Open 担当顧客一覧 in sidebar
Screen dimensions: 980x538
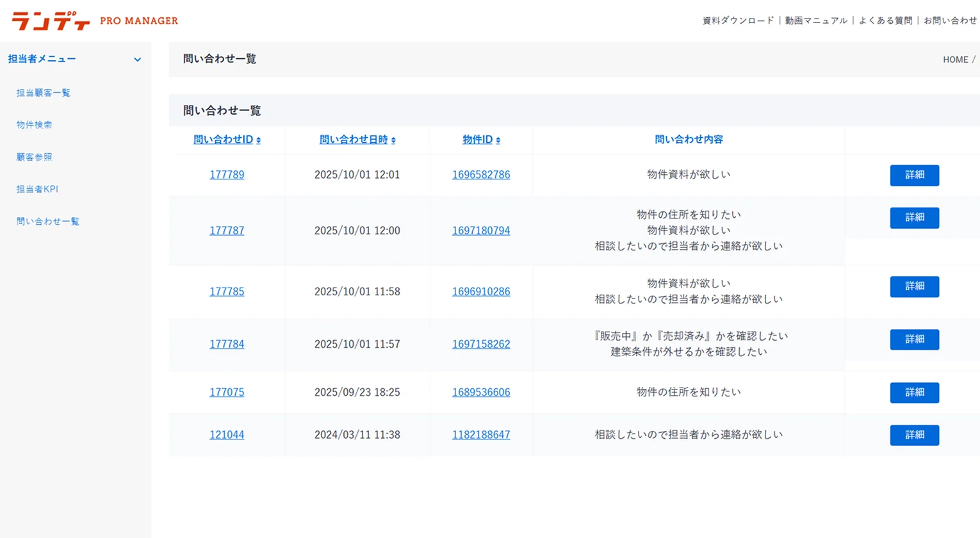pos(44,93)
